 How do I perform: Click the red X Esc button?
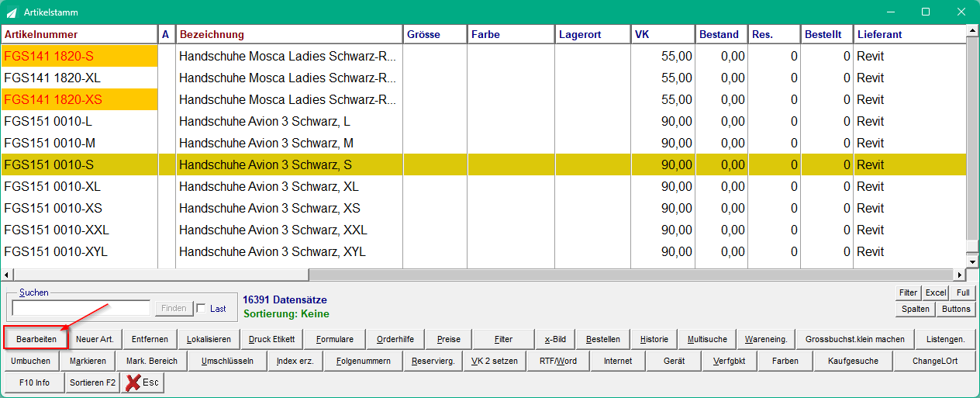click(143, 382)
